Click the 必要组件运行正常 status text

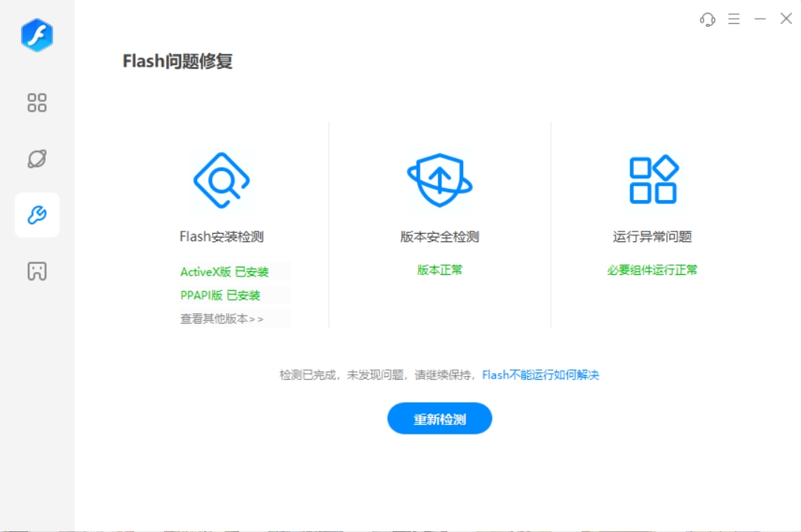[653, 270]
